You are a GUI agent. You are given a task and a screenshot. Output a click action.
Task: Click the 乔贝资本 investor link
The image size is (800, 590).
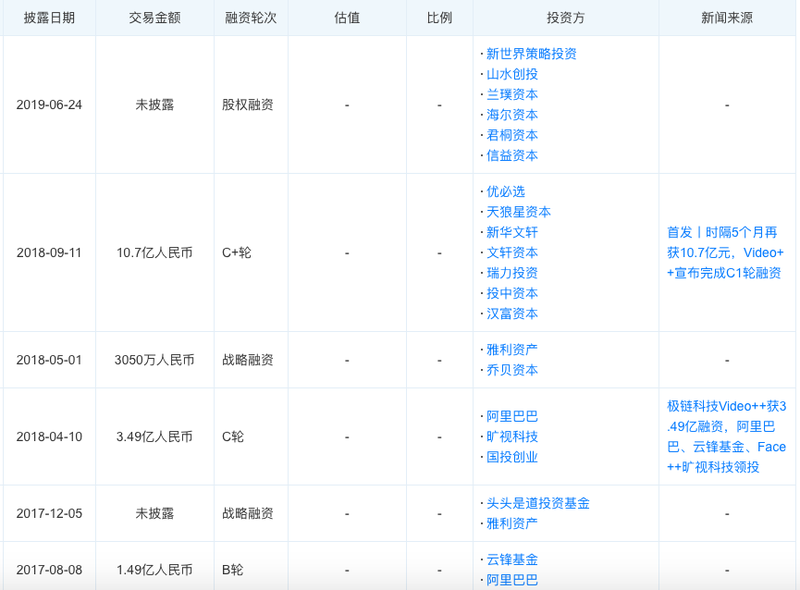click(512, 370)
